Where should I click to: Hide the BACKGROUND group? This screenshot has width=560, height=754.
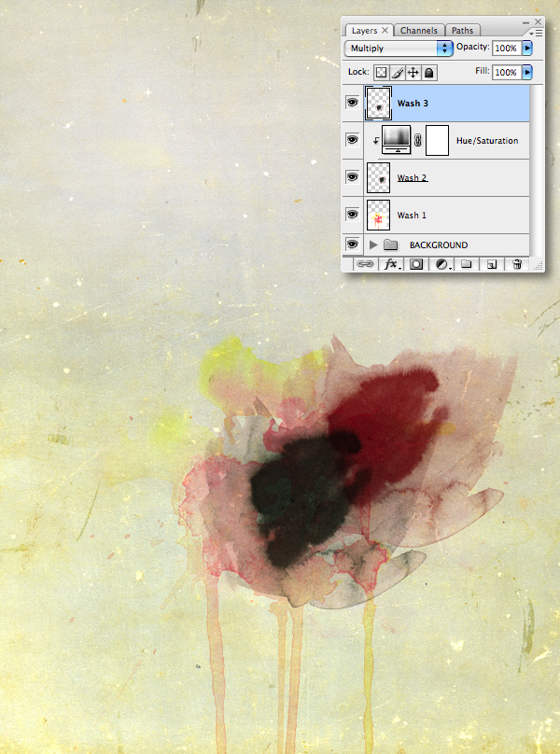pyautogui.click(x=352, y=244)
